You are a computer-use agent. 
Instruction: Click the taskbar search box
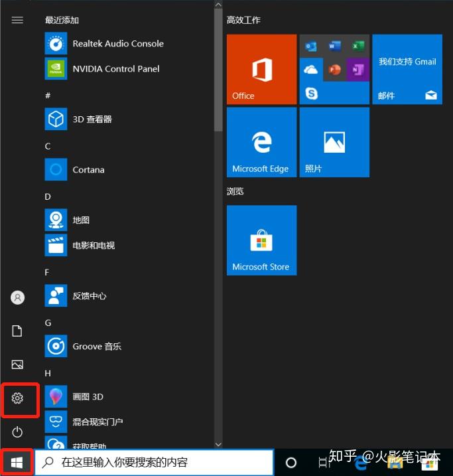(x=154, y=462)
